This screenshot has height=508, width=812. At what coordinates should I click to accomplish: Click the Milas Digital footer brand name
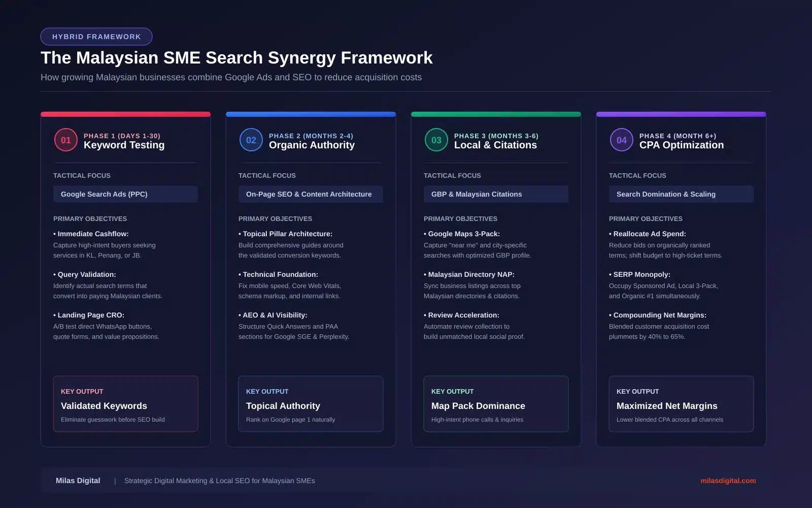[78, 481]
